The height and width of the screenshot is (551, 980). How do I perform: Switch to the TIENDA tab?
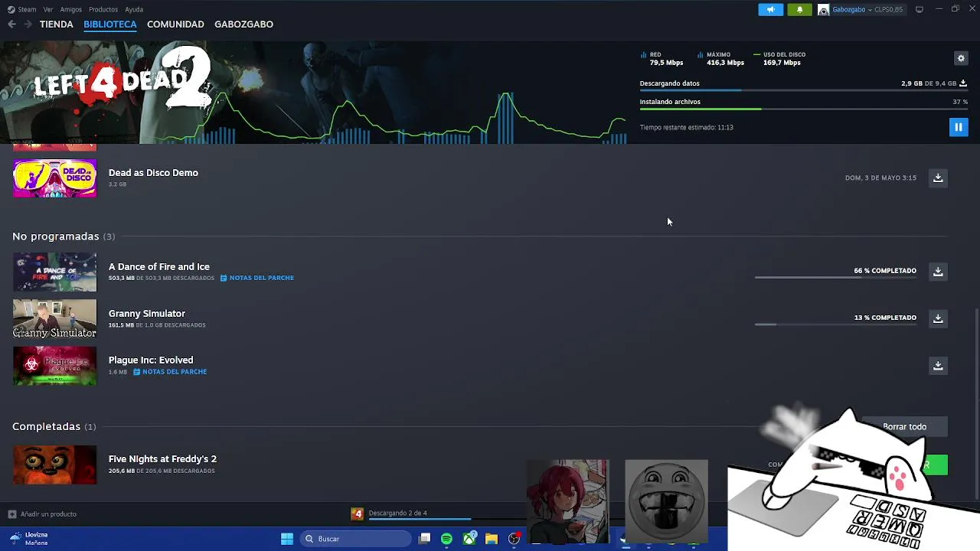point(57,24)
